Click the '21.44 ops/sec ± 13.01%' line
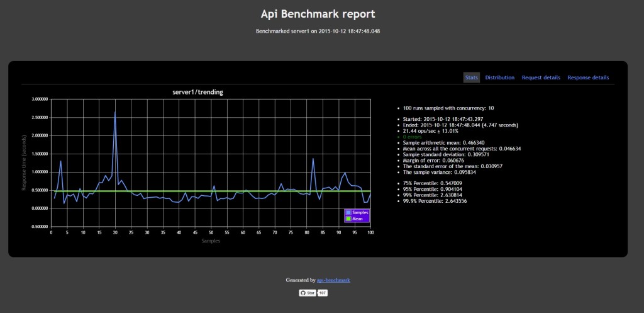Viewport: 644px width, 313px height. tap(430, 131)
